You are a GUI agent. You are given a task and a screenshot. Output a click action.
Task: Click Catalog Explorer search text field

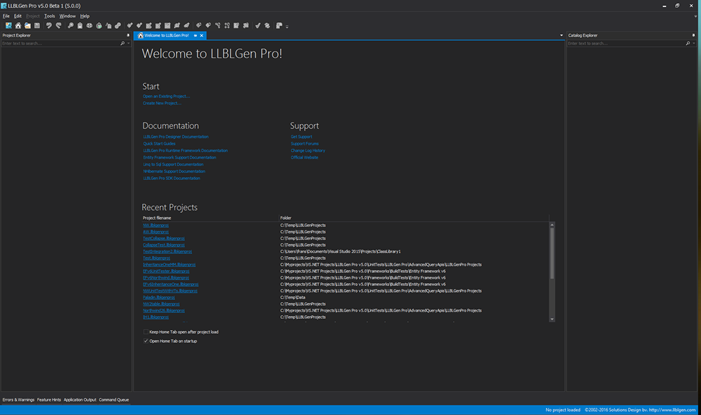point(625,43)
